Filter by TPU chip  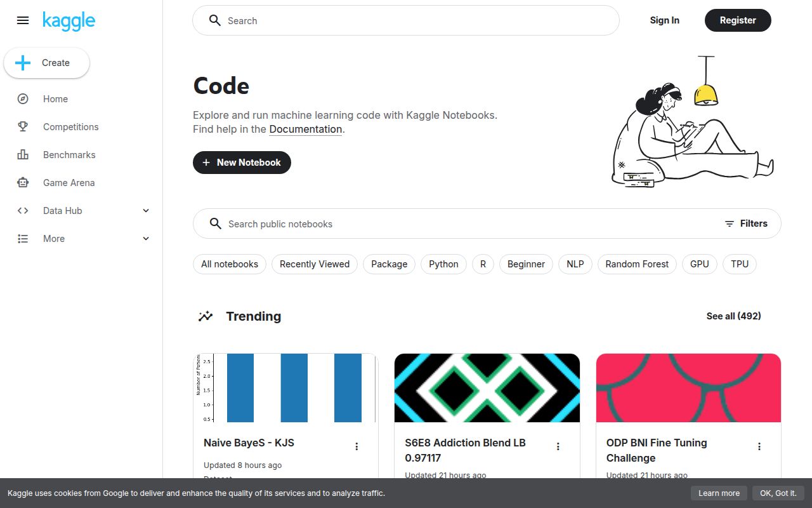740,264
